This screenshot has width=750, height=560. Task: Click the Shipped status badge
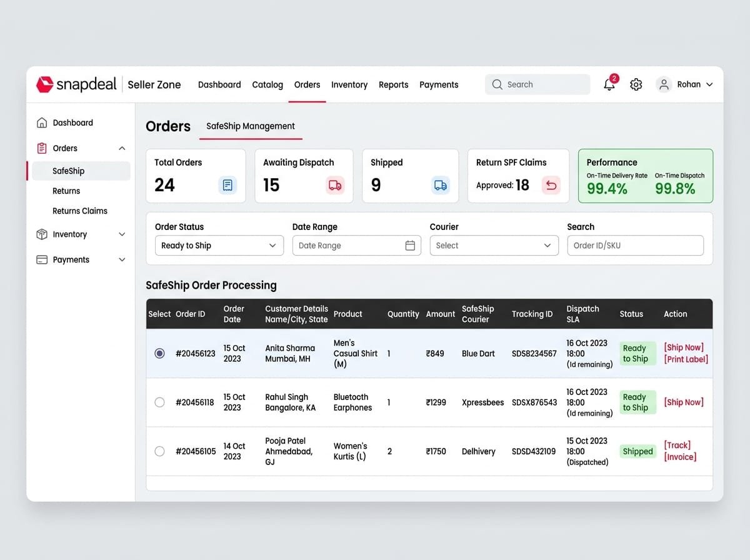click(x=637, y=451)
